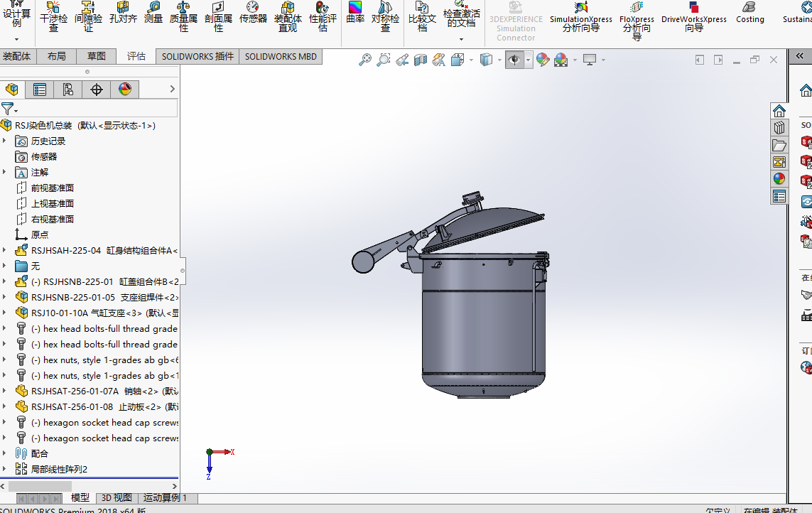Open the tree filter dropdown
The width and height of the screenshot is (812, 513).
[9, 109]
